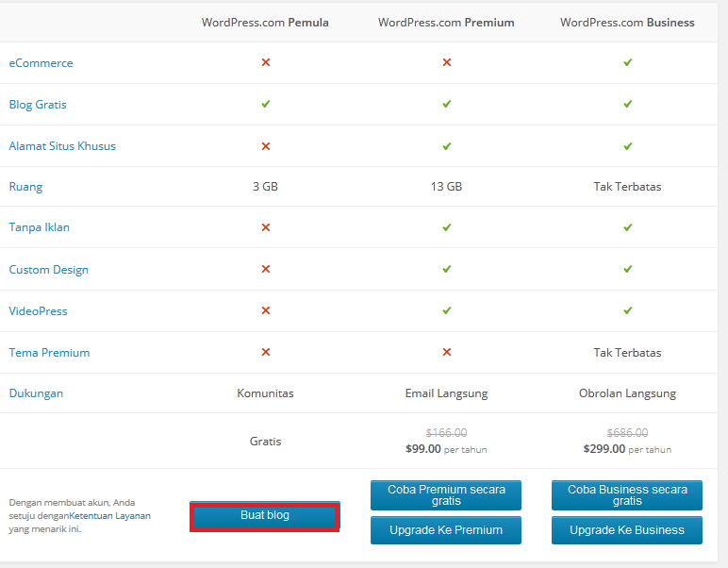Screen dimensions: 728x568
Task: Click the Blog Gratis check under Business
Action: (628, 104)
